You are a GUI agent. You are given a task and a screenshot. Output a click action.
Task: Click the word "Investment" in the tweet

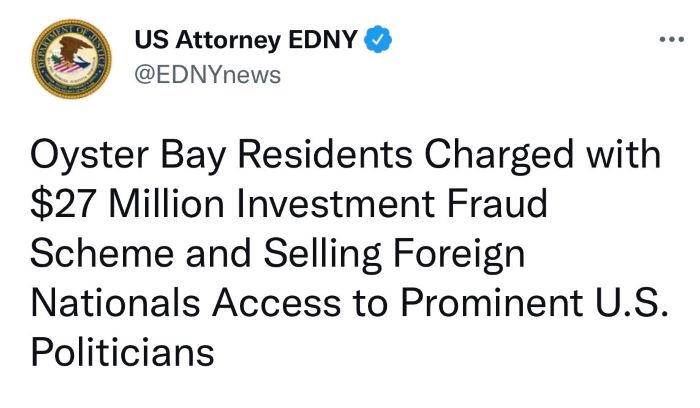click(x=335, y=203)
